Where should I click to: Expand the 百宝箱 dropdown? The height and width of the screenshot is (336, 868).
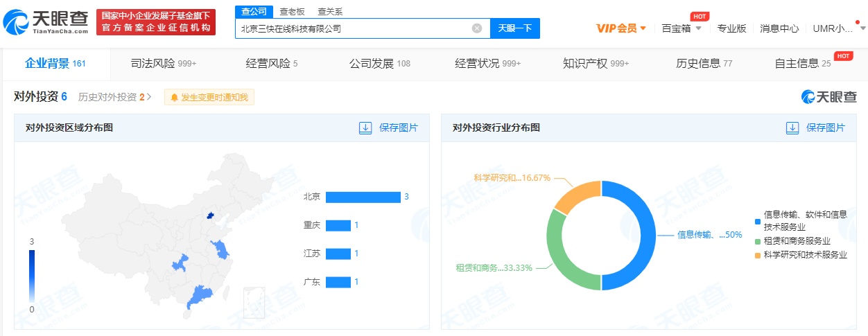[682, 28]
